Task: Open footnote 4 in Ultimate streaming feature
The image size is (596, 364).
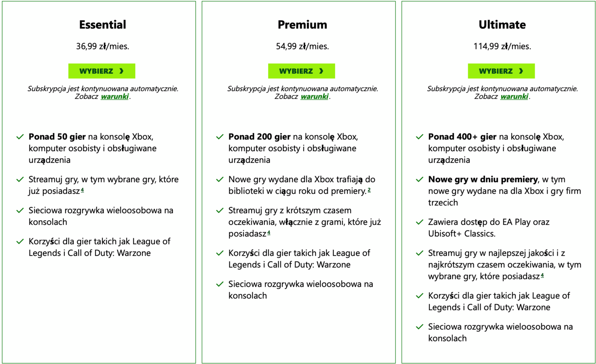Action: 542,275
